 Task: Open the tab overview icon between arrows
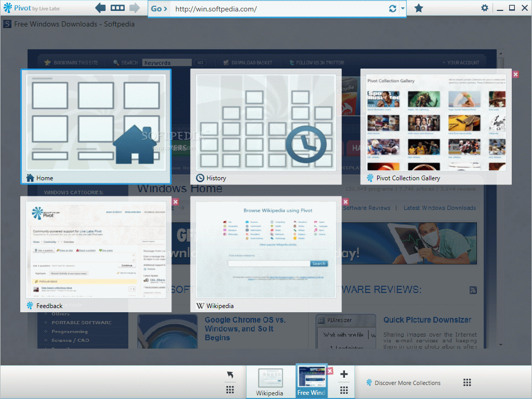coord(117,8)
